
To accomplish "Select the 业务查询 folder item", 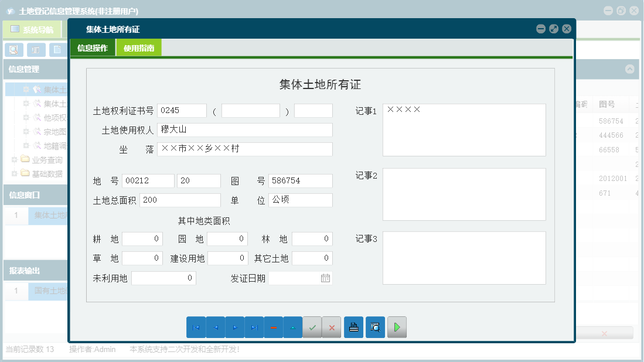I will tap(47, 160).
